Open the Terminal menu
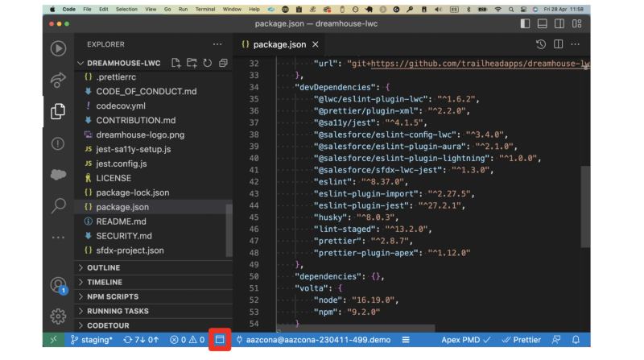644x360 pixels. [x=205, y=9]
